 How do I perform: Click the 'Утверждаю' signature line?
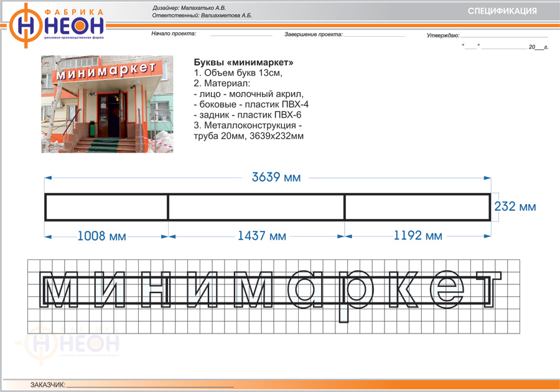(504, 35)
